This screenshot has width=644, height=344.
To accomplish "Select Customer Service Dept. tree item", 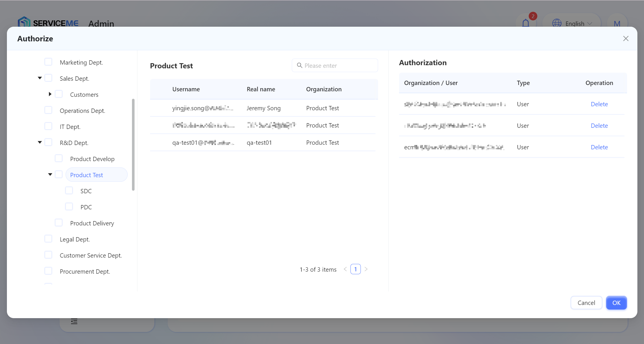I will 91,255.
